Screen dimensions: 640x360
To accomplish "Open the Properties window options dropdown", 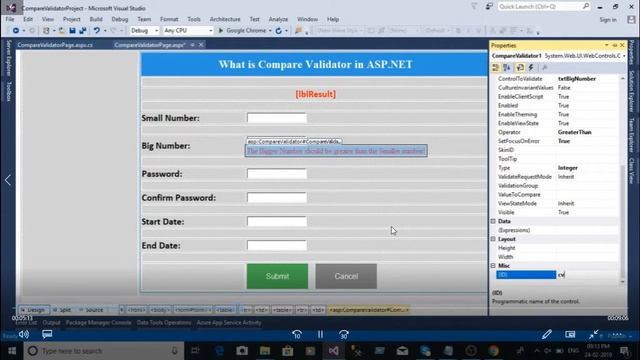I will point(607,45).
